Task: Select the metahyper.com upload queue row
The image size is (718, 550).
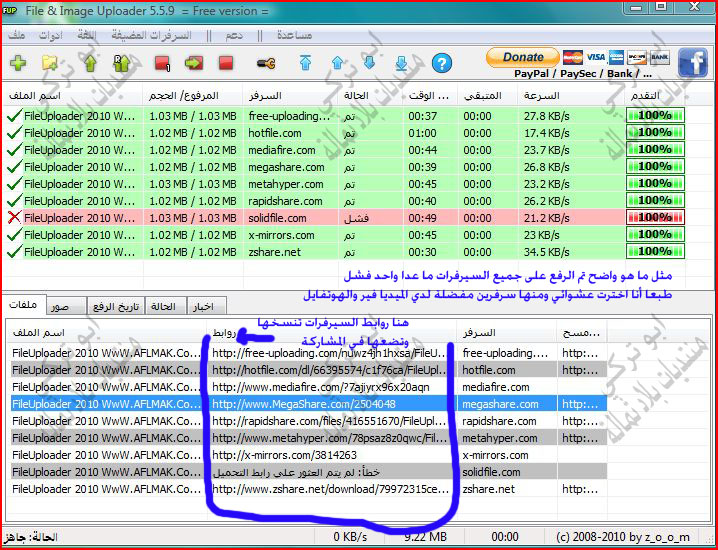Action: 346,184
